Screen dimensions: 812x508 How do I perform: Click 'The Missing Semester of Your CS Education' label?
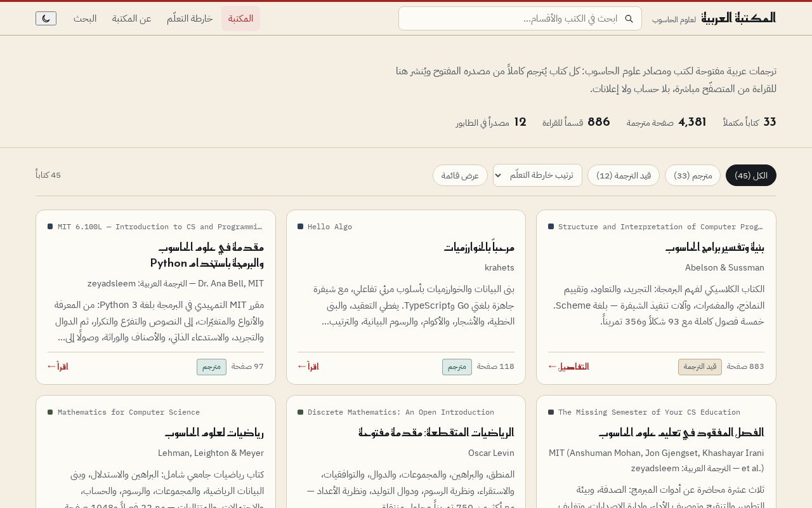point(649,412)
